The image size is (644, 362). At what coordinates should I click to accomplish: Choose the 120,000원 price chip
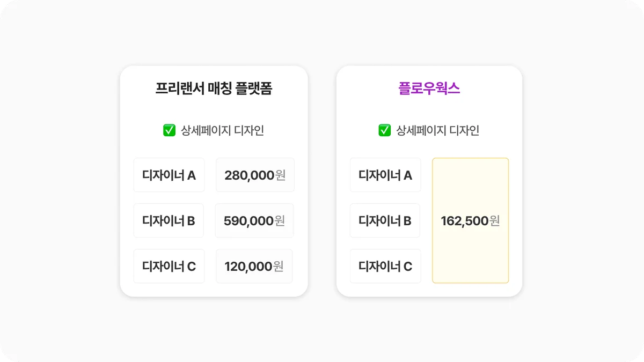pyautogui.click(x=254, y=266)
